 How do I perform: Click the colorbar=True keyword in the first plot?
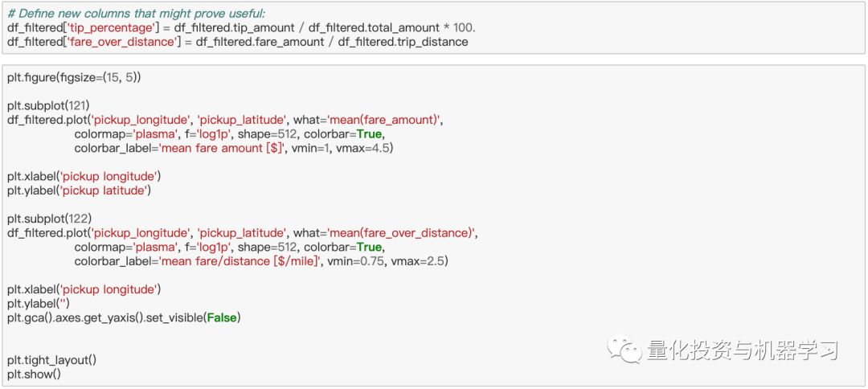343,134
